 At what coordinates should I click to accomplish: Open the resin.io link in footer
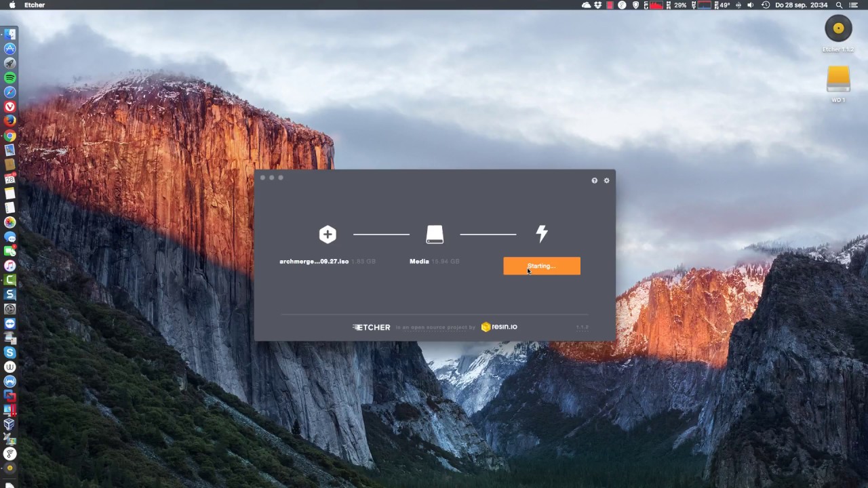coord(499,327)
